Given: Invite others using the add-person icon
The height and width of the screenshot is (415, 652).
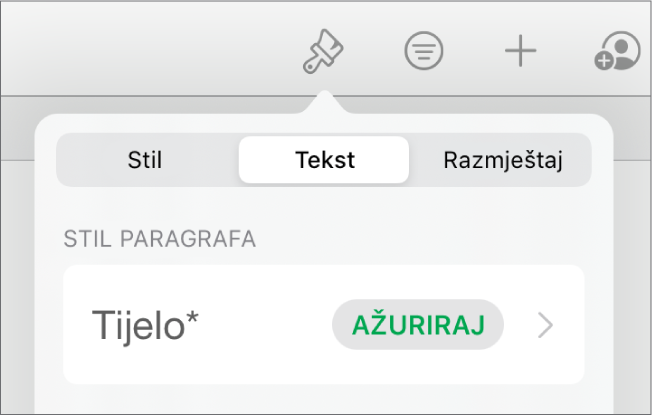Looking at the screenshot, I should (x=617, y=52).
